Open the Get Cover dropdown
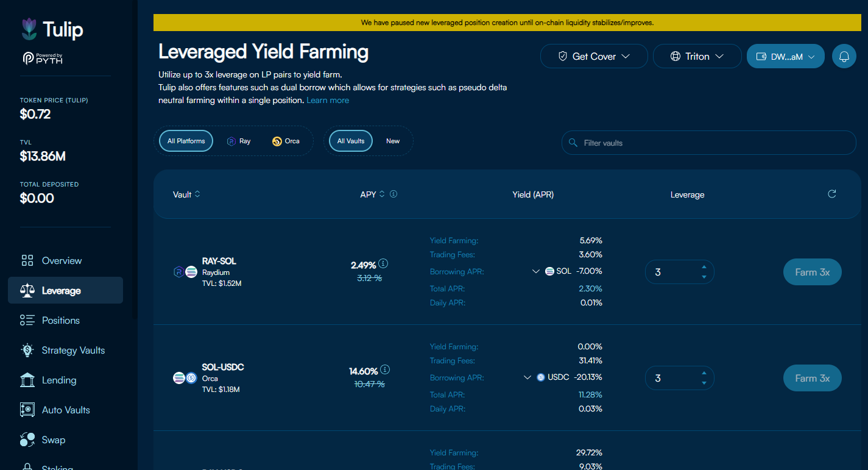This screenshot has width=868, height=470. tap(594, 56)
